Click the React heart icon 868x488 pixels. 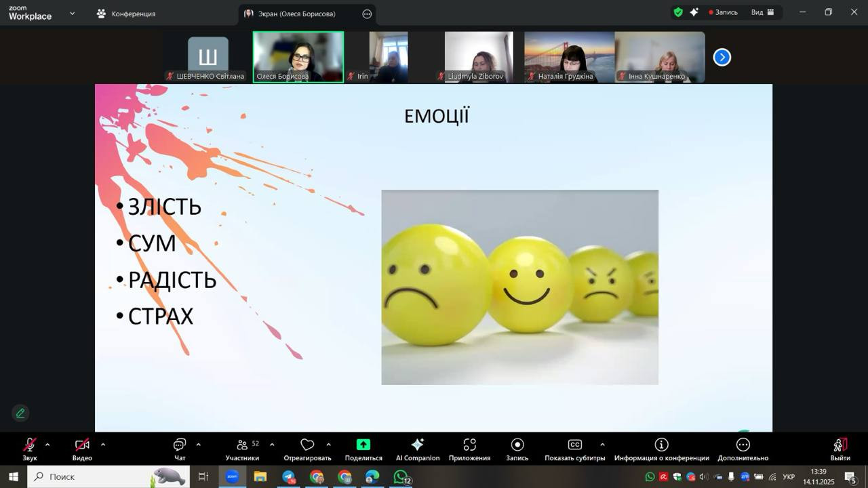(307, 445)
